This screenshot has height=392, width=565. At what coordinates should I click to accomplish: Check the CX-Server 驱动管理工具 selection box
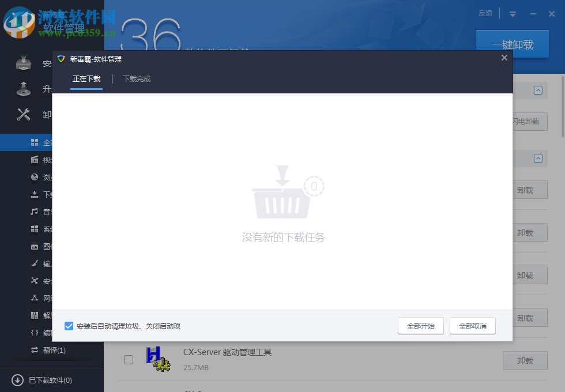pyautogui.click(x=128, y=359)
